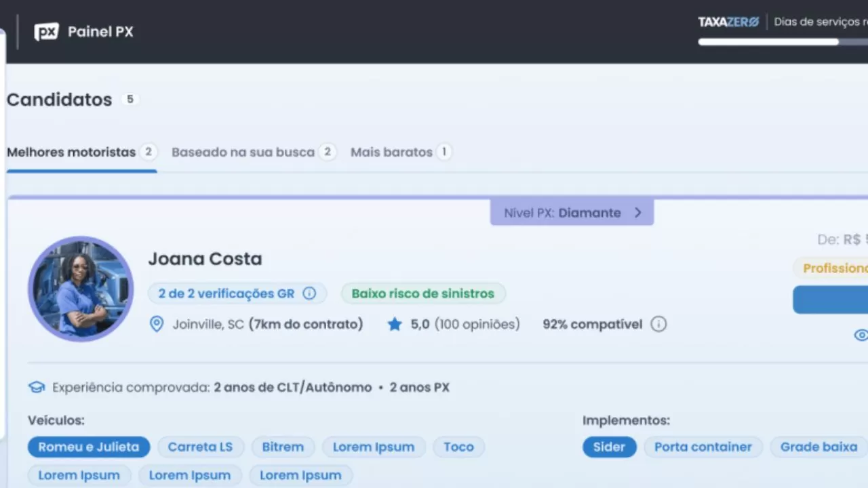Expand the Nível PX Diamante banner
The width and height of the screenshot is (868, 488).
pyautogui.click(x=572, y=213)
